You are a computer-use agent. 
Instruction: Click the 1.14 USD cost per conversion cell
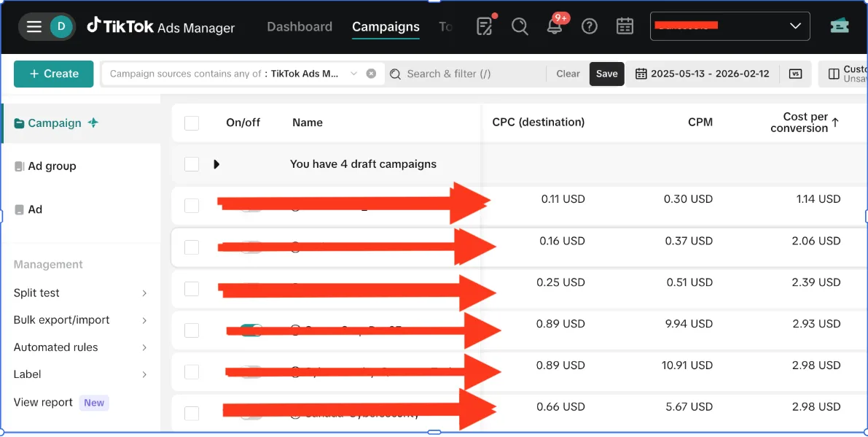tap(818, 199)
